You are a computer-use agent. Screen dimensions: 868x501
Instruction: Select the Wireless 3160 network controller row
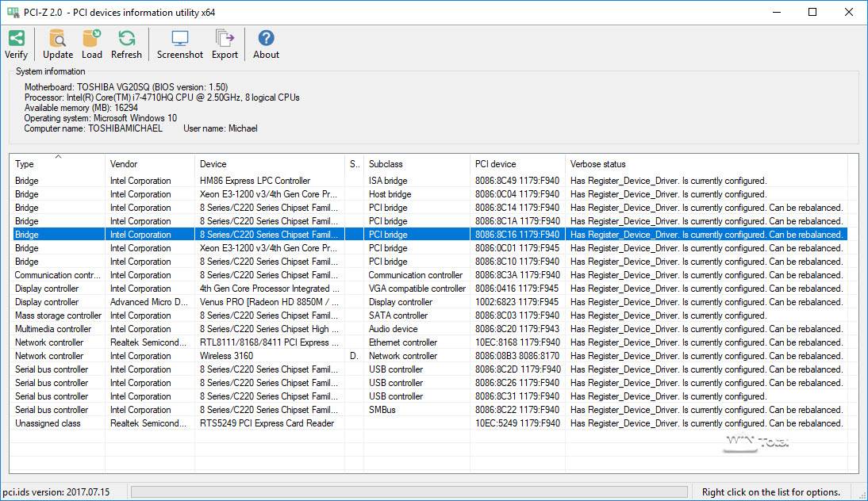point(226,356)
